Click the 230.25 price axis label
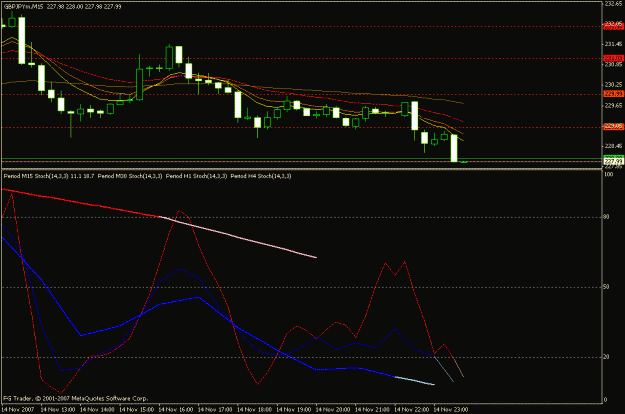This screenshot has width=625, height=414. [x=613, y=84]
